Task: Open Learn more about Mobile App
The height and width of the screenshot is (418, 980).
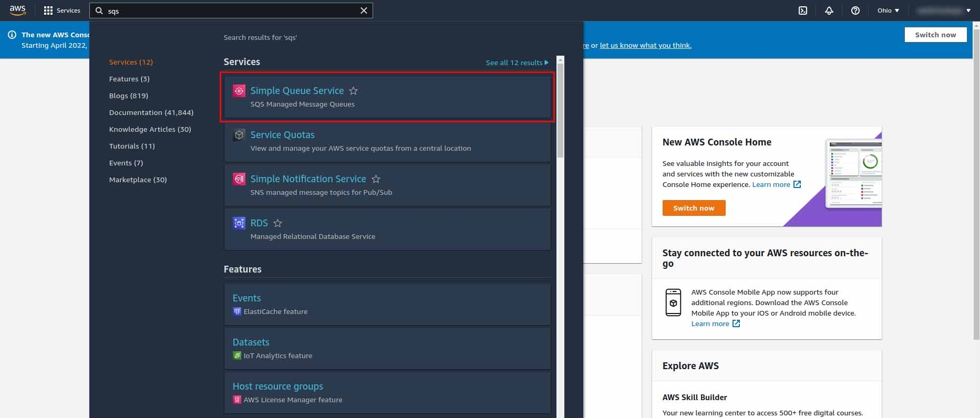Action: click(x=716, y=323)
